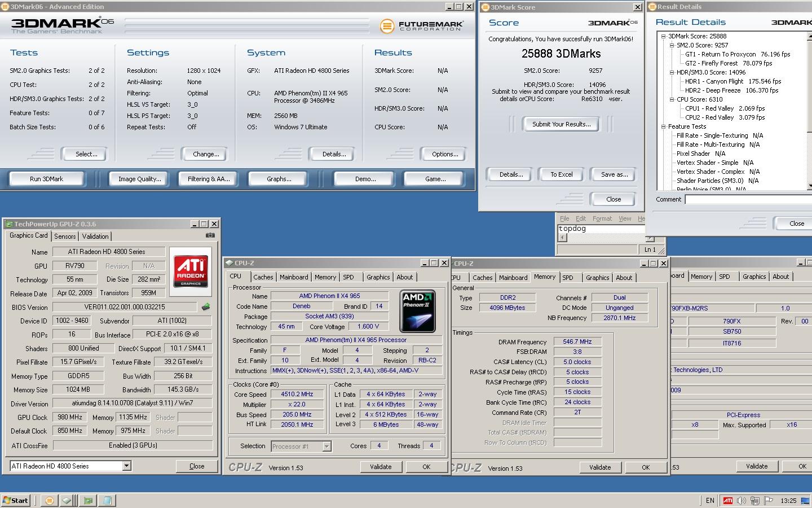This screenshot has height=508, width=812.
Task: Open the Notepad Format menu
Action: click(602, 218)
